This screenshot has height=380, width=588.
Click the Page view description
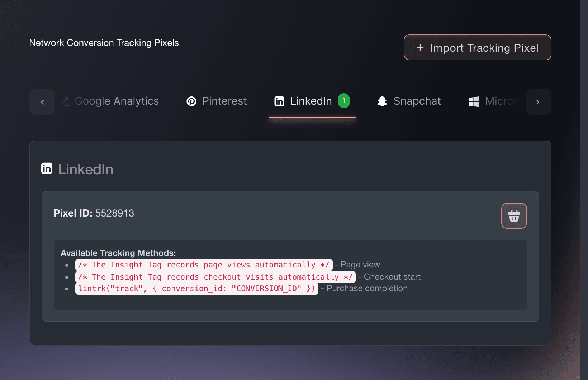click(360, 265)
